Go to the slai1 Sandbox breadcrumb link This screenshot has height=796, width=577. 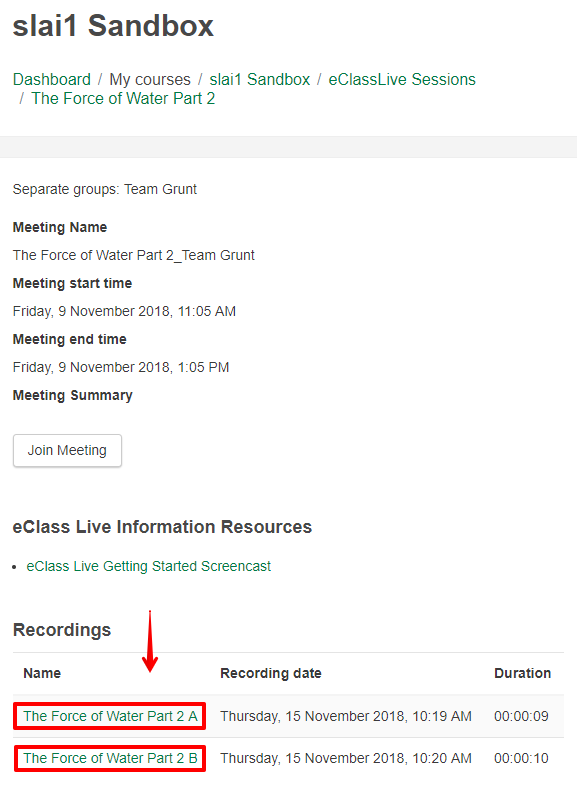(259, 80)
